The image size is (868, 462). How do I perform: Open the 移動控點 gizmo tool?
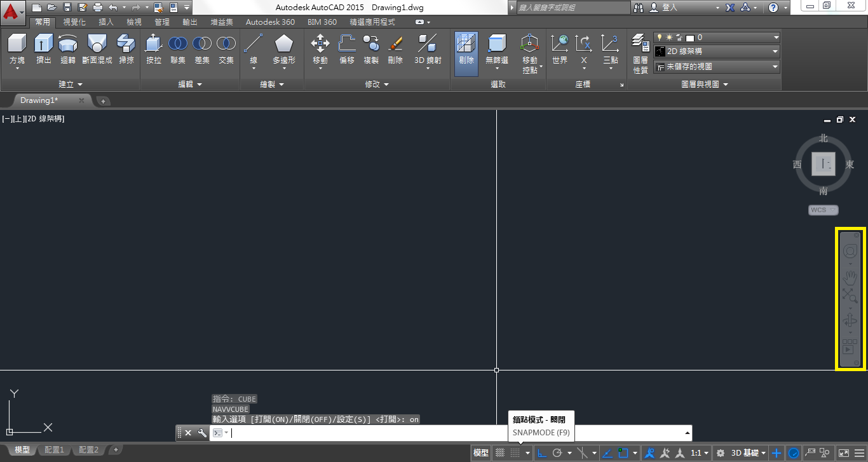pos(530,53)
